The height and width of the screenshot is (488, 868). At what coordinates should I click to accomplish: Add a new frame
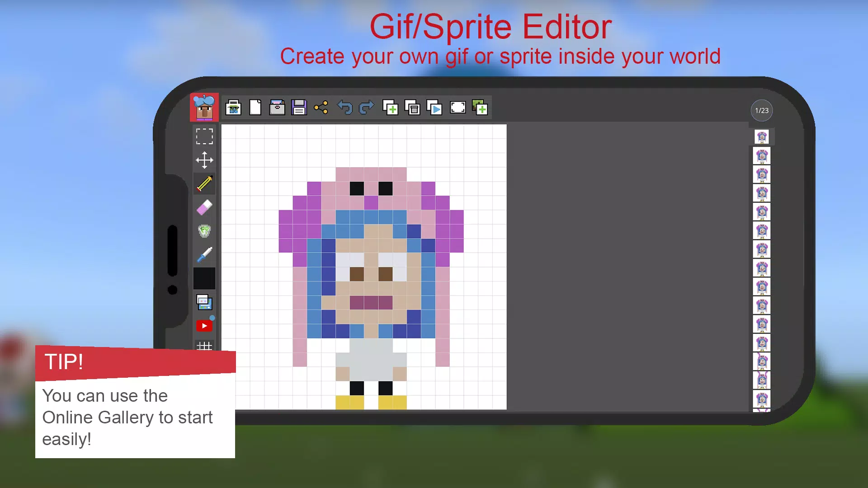(390, 108)
